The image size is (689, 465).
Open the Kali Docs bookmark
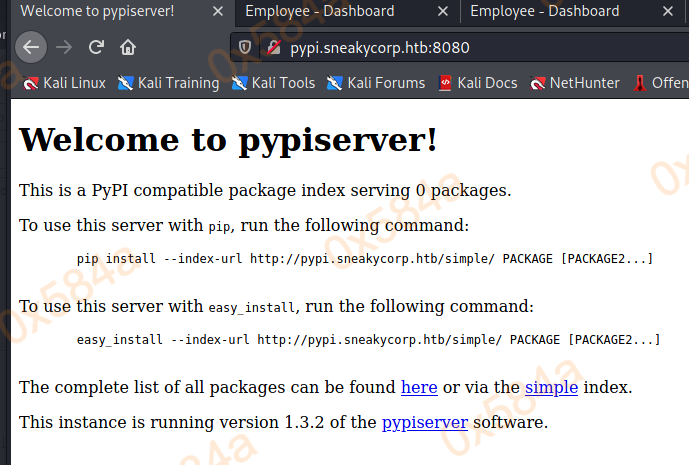click(x=479, y=83)
